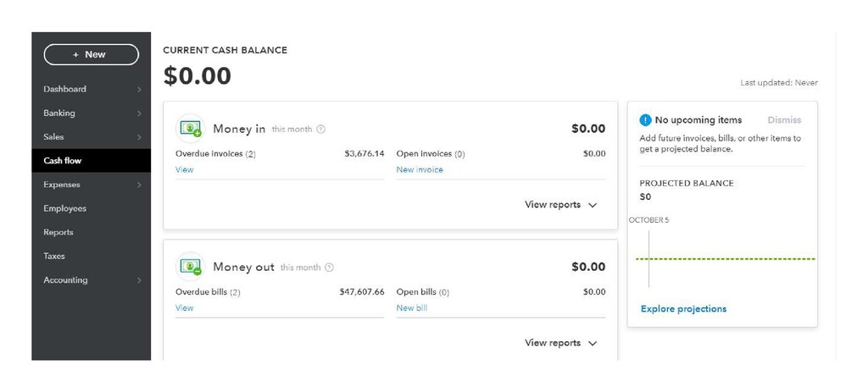The height and width of the screenshot is (392, 868).
Task: Expand the Sales submenu arrow
Action: point(139,137)
